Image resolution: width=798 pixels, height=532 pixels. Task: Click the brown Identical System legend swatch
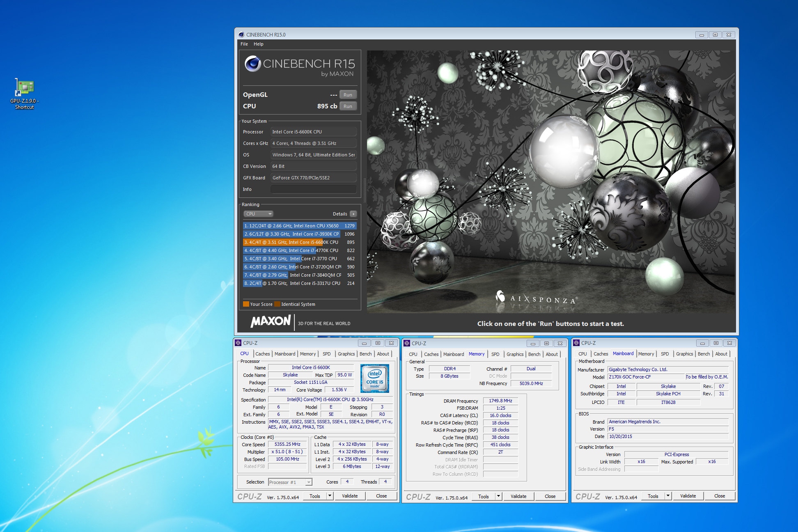pyautogui.click(x=277, y=304)
